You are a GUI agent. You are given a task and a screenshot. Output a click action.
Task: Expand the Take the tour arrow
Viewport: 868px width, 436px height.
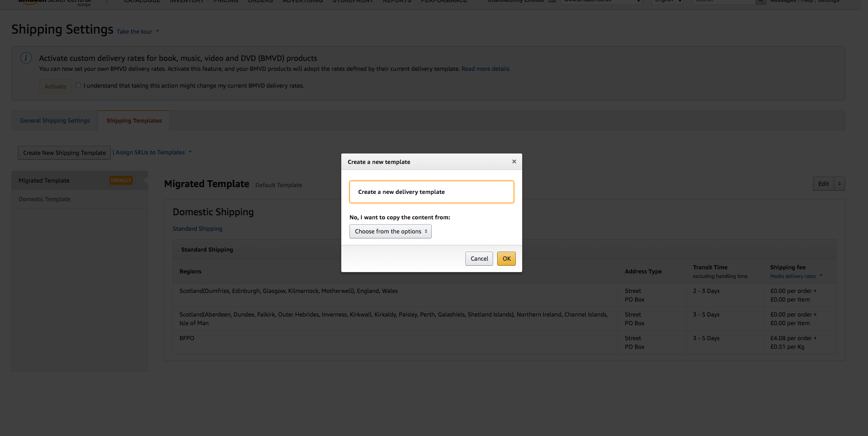(x=158, y=31)
